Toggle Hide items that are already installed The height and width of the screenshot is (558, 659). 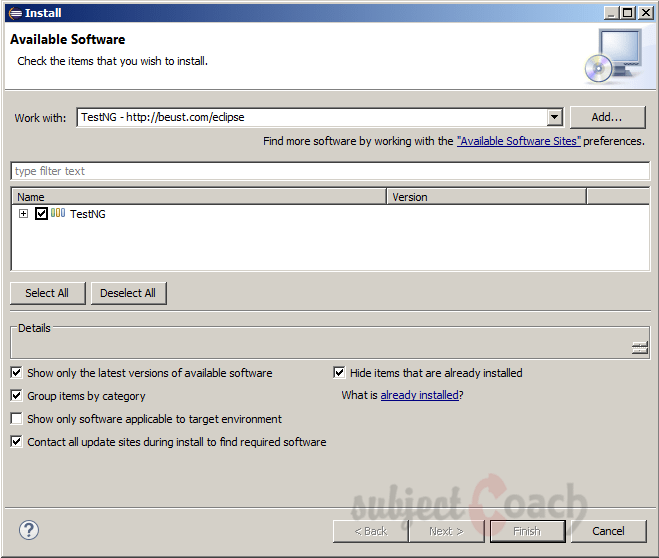pyautogui.click(x=339, y=372)
